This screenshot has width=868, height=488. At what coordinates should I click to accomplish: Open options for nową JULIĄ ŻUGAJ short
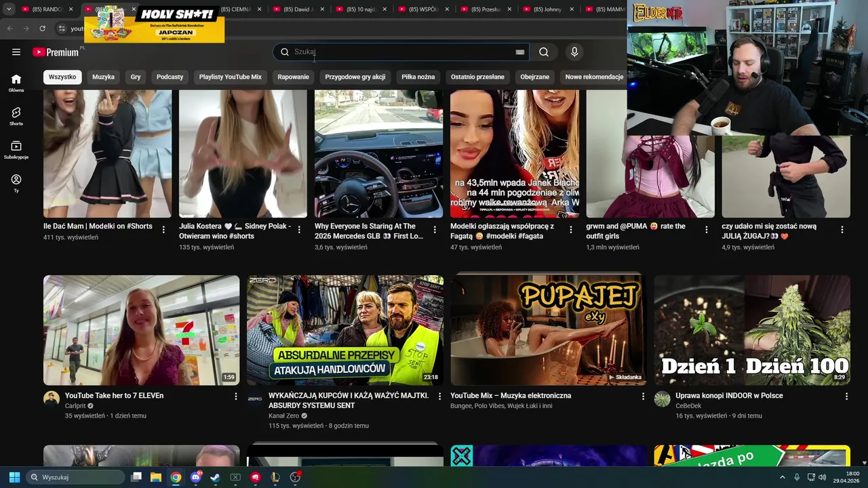click(842, 230)
